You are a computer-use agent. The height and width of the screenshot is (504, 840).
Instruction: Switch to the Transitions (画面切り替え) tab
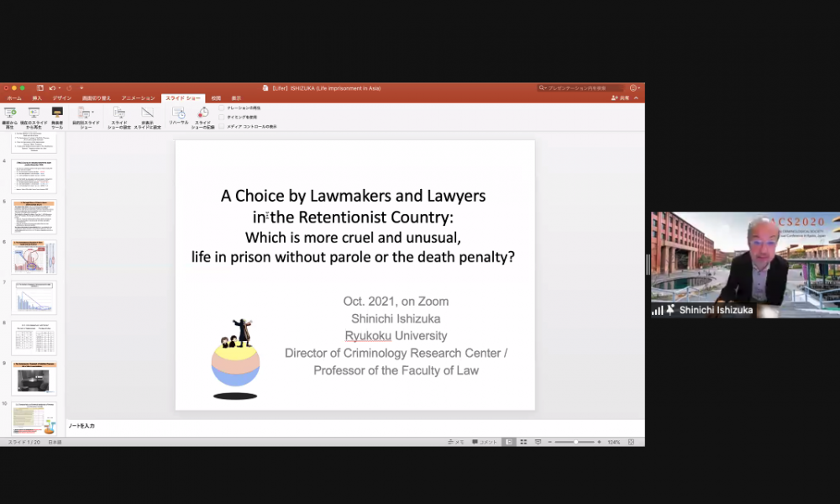(x=97, y=98)
